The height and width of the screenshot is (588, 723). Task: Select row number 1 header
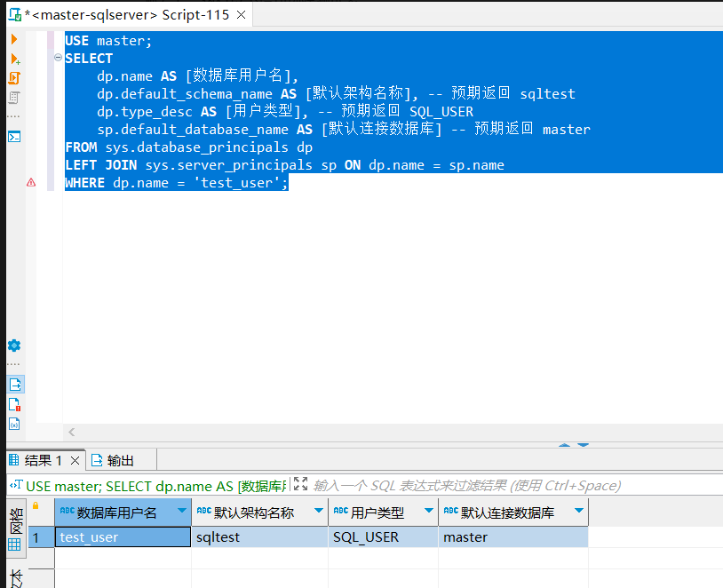[41, 537]
